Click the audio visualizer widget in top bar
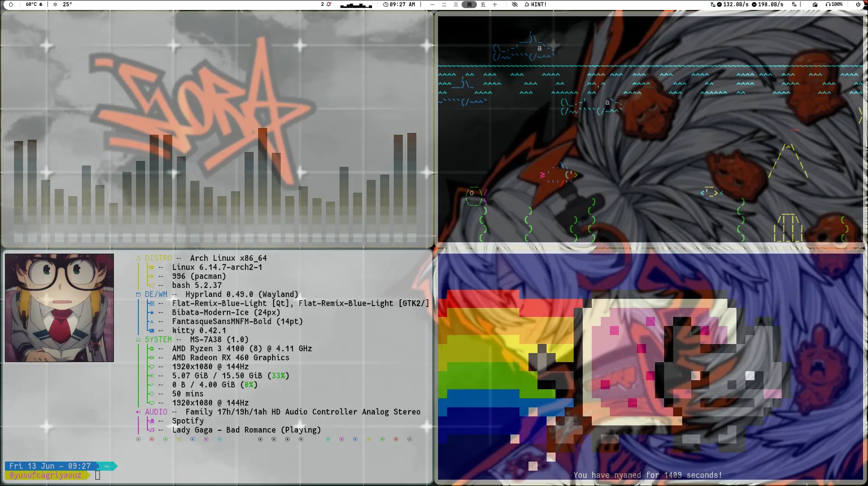This screenshot has width=868, height=486. 356,5
